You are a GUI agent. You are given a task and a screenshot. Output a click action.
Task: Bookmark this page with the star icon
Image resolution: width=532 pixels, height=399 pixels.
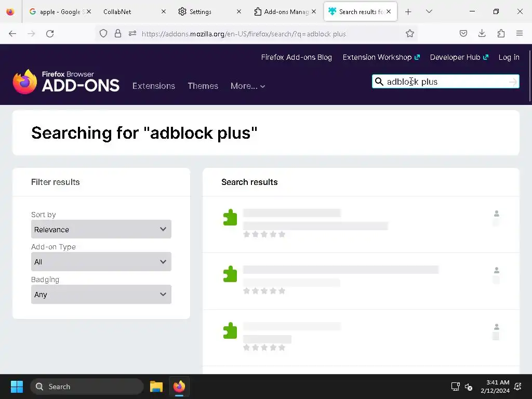410,34
